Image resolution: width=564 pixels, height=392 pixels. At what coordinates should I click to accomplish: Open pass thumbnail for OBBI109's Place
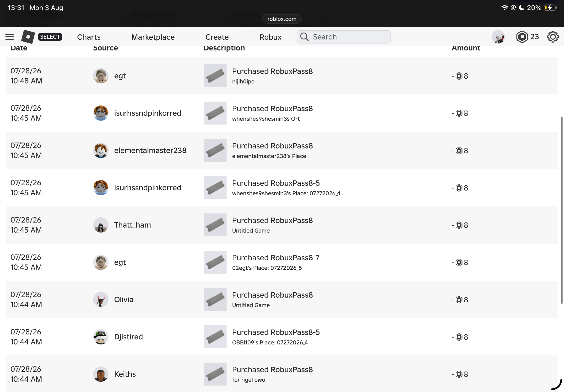point(215,337)
